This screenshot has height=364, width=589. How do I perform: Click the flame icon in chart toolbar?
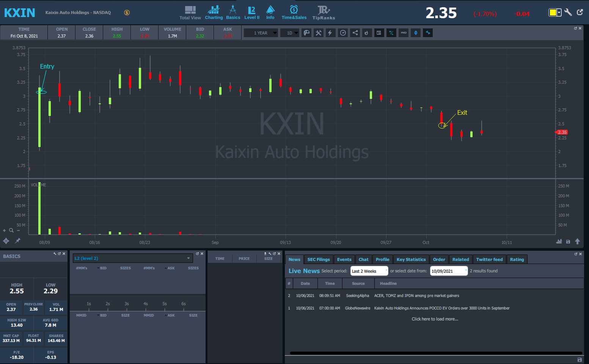coord(367,33)
